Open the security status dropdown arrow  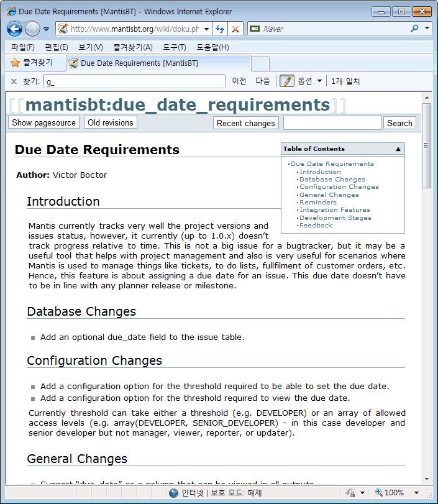point(362,493)
